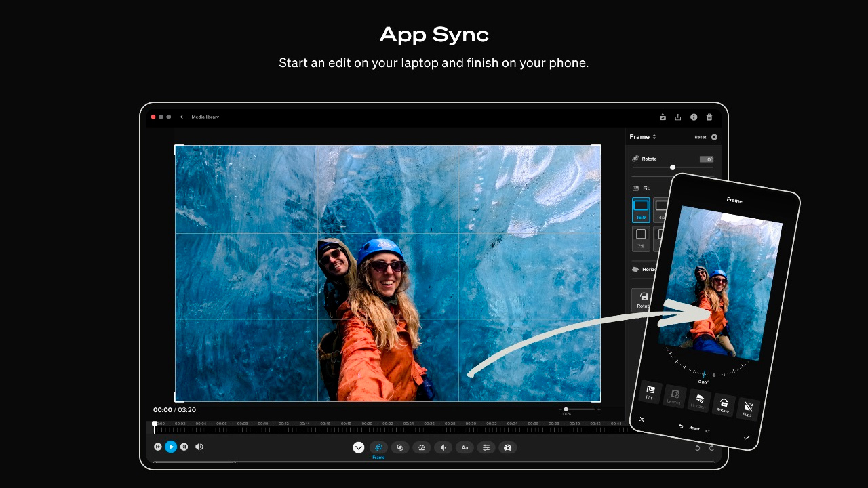The height and width of the screenshot is (488, 868).
Task: Click the bottom-right crop corner handle
Action: 597,399
